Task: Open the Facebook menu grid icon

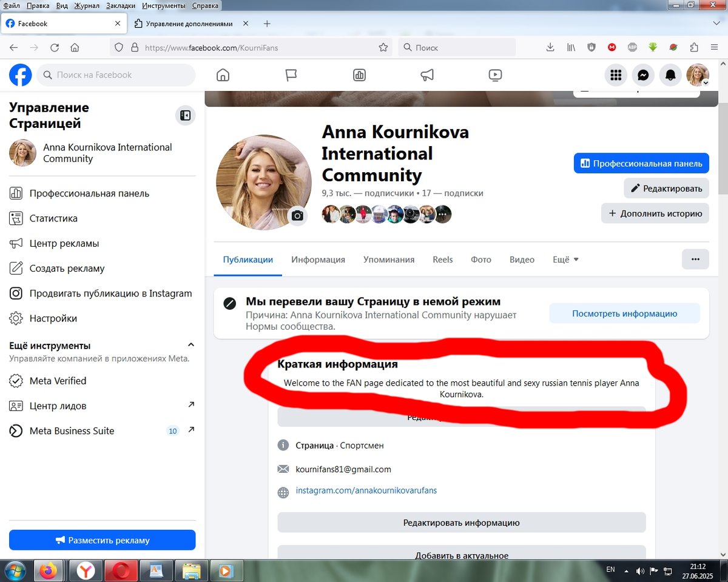Action: pyautogui.click(x=616, y=75)
